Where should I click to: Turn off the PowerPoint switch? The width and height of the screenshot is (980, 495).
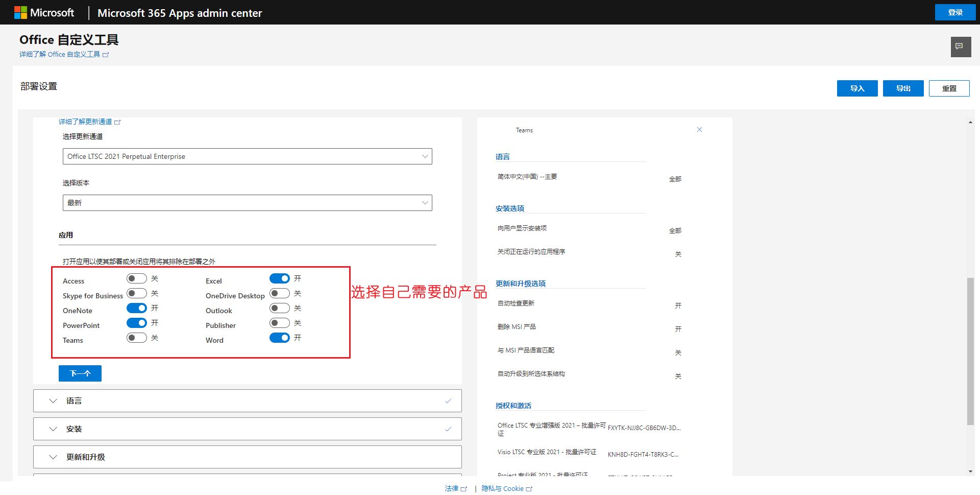136,323
